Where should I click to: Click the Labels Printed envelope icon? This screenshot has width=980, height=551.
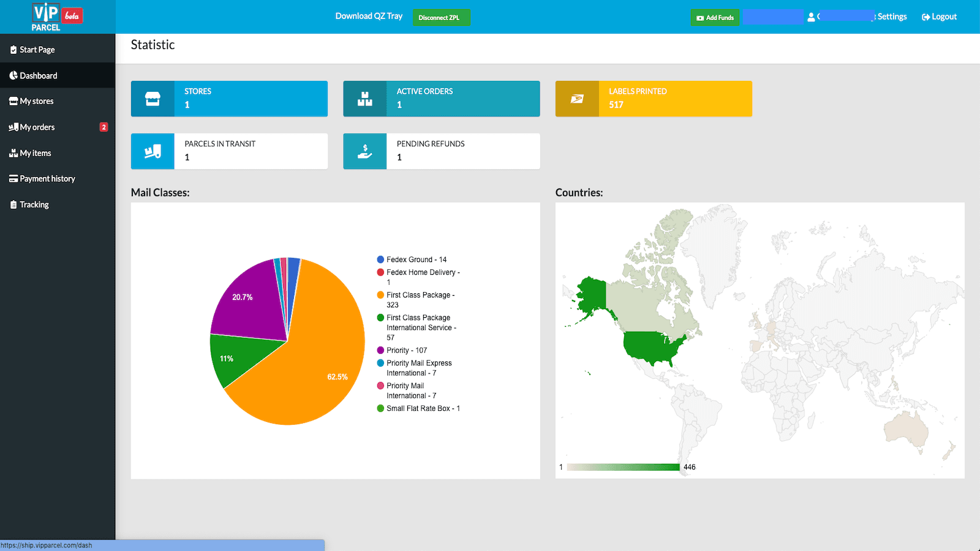(577, 99)
